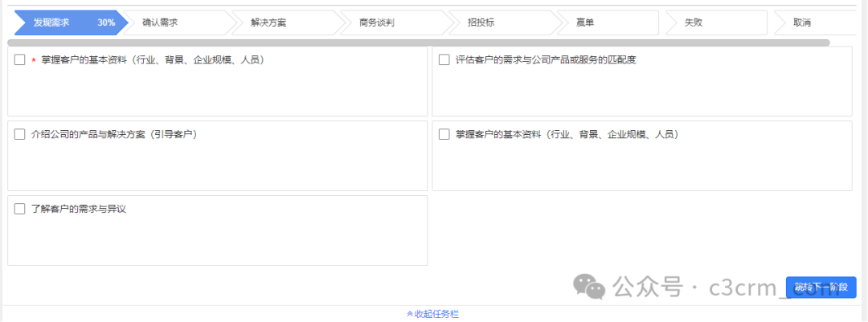The width and height of the screenshot is (868, 322).
Task: Select the 失败 stage
Action: pos(716,22)
